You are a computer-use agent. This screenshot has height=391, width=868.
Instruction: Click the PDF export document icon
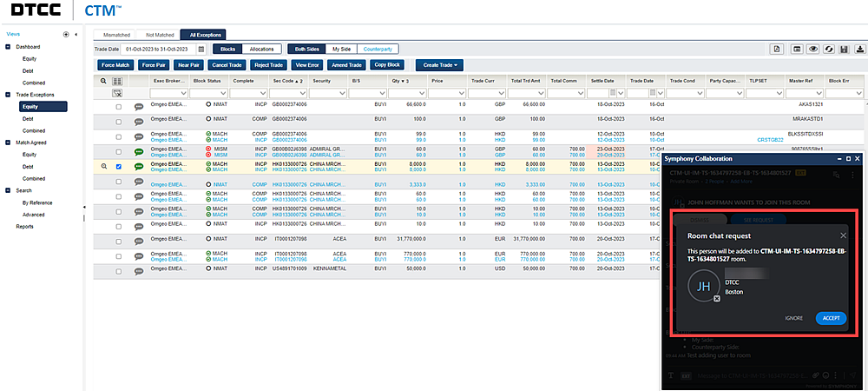[x=778, y=50]
